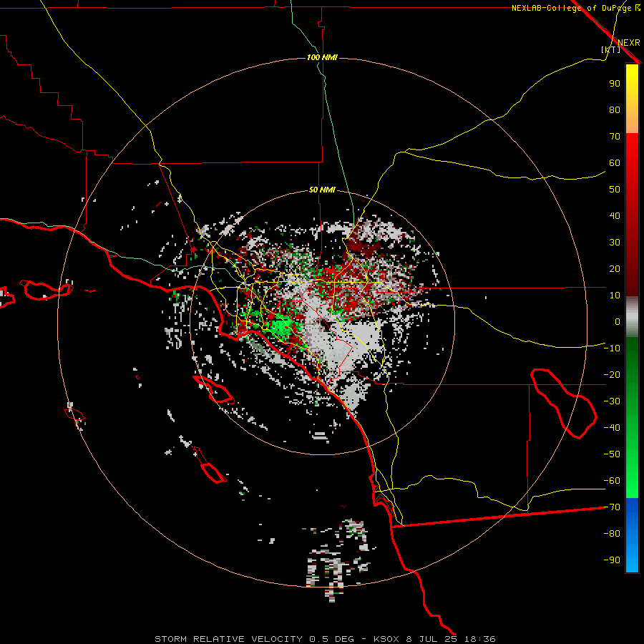Click the KSOX radar site identifier
644x644 pixels.
click(x=386, y=639)
